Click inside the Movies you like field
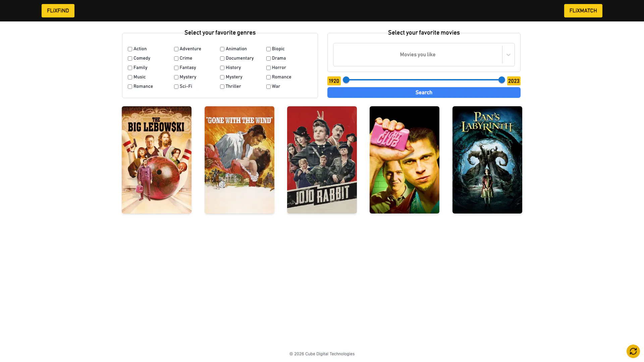 click(x=417, y=55)
